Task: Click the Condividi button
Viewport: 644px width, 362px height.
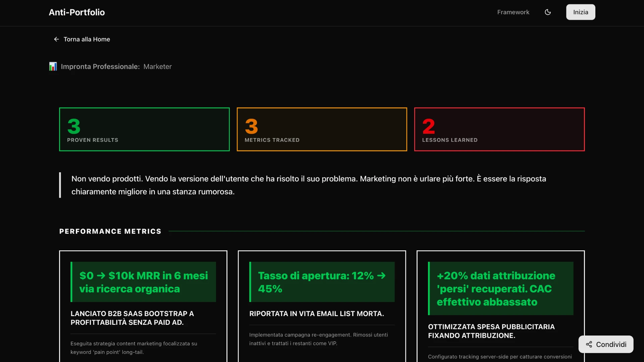Action: [x=606, y=344]
